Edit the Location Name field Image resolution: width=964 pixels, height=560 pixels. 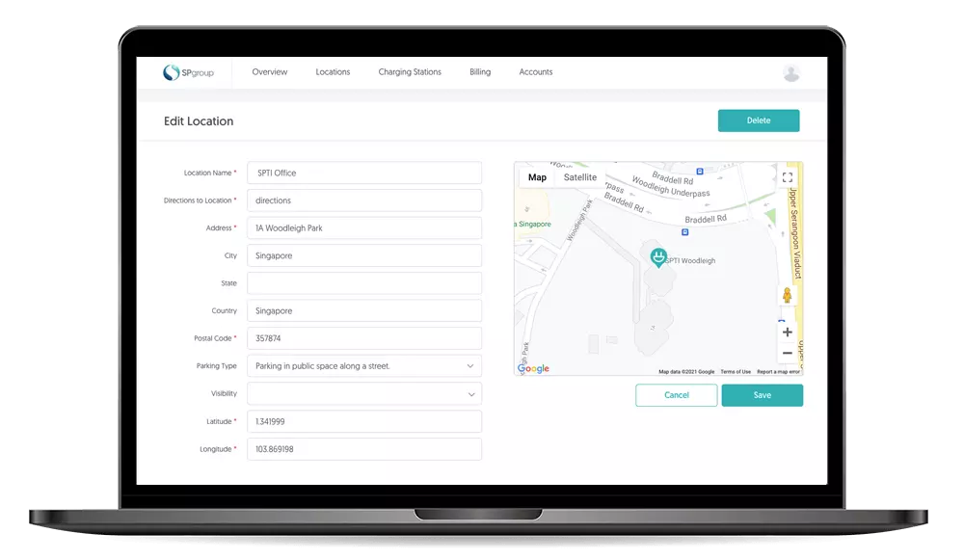pyautogui.click(x=364, y=173)
